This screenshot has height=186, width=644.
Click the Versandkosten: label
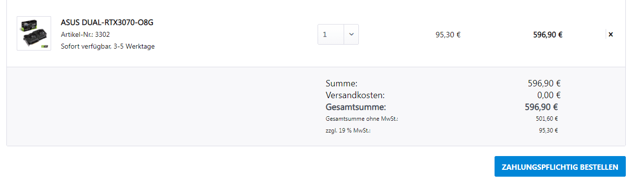355,95
